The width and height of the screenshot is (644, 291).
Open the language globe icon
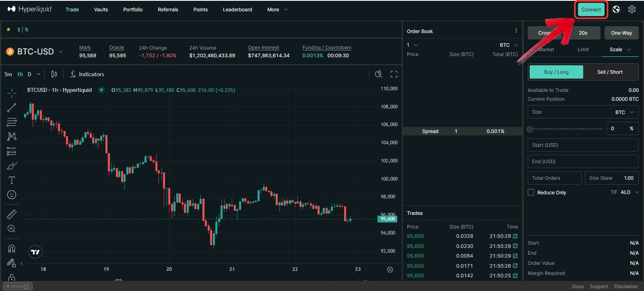[x=616, y=9]
